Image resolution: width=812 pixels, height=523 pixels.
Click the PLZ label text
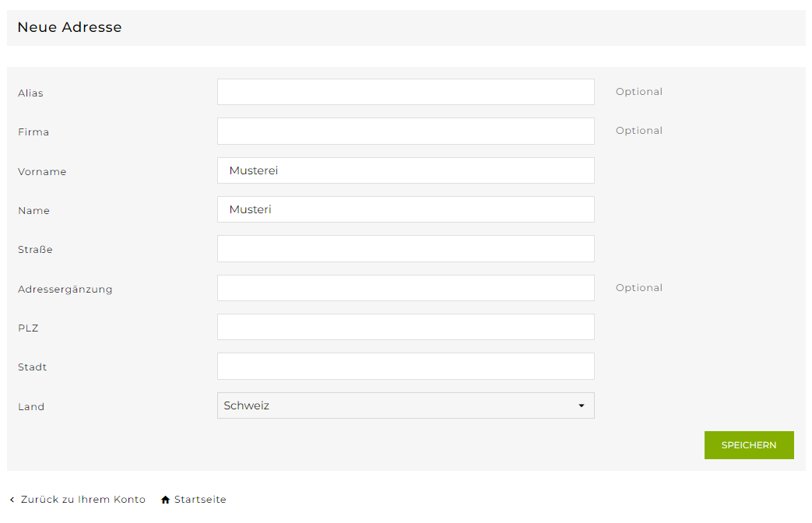(x=28, y=328)
